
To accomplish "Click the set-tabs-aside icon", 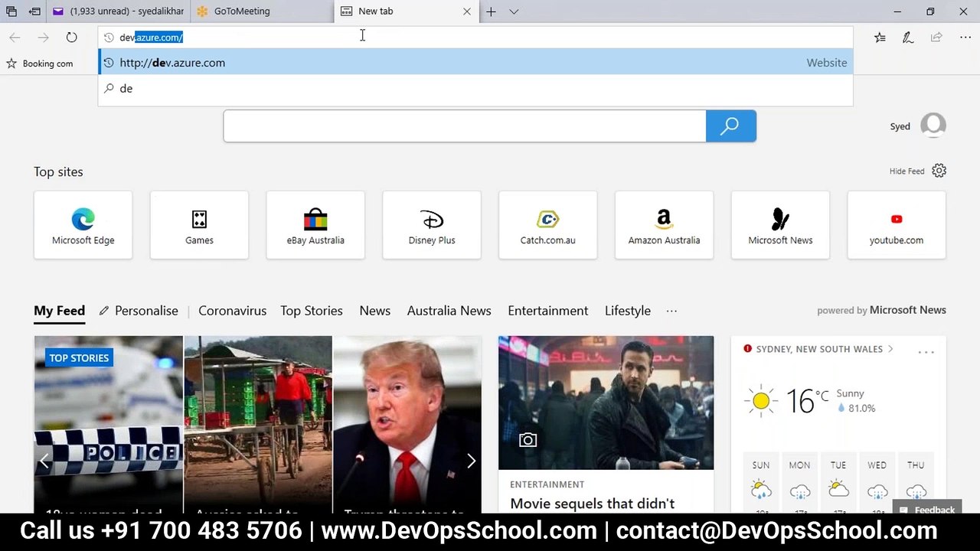I will click(x=34, y=11).
